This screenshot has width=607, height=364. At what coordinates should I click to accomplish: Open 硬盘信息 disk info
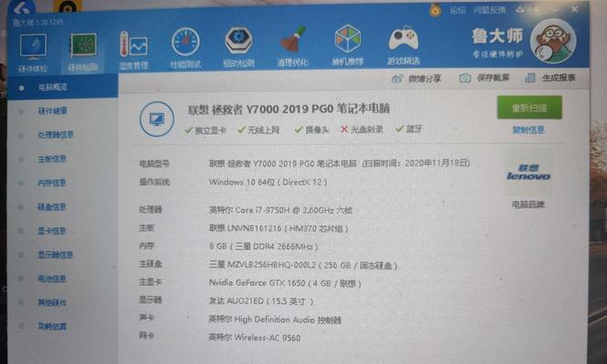[52, 207]
